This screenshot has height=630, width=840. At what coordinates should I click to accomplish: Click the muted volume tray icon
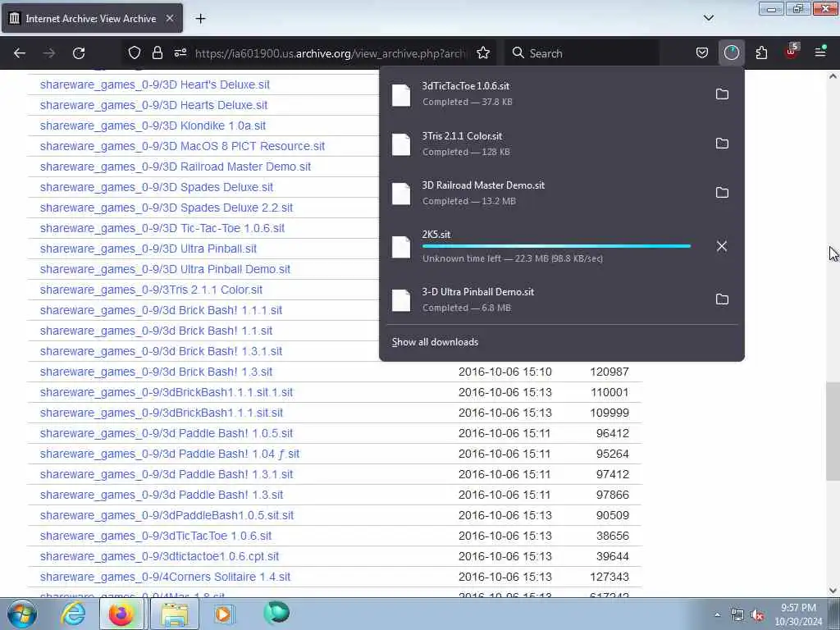coord(757,615)
